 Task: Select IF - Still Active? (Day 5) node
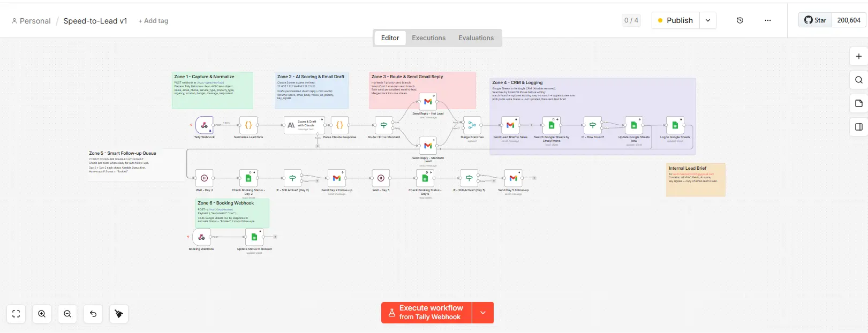coord(469,178)
